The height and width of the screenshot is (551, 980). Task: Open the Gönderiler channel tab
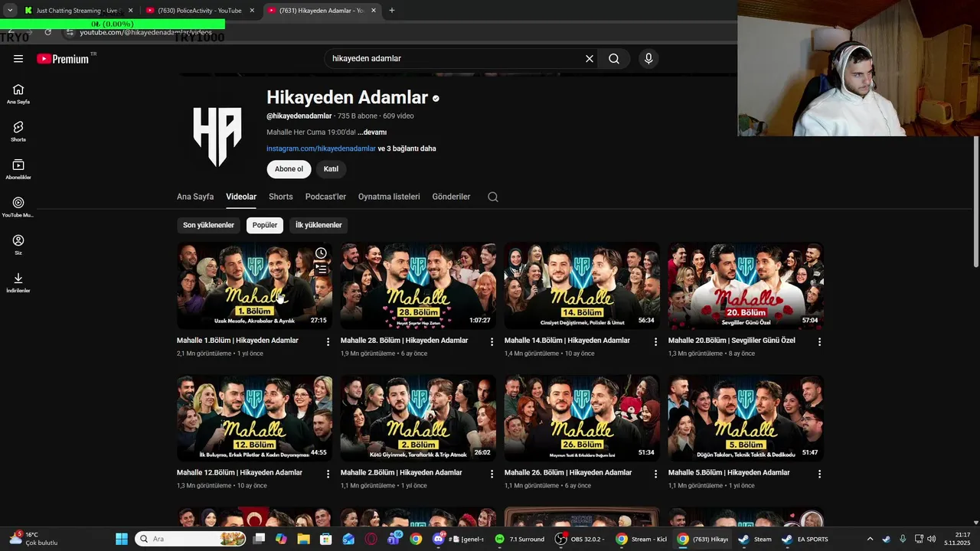point(451,197)
